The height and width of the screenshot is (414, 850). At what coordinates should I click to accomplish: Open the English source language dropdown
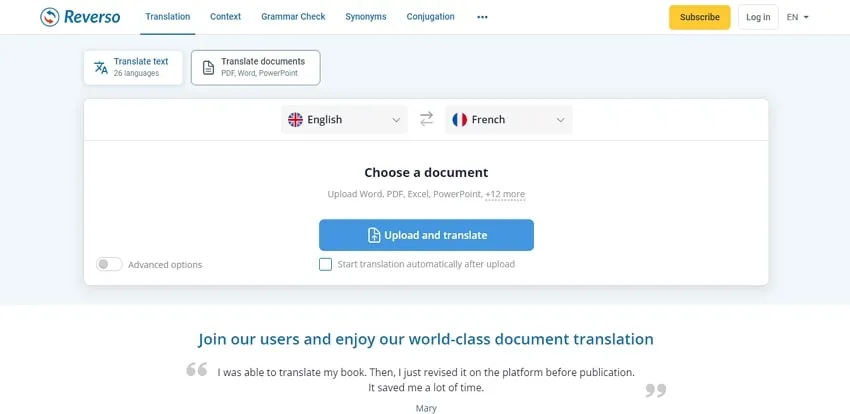click(344, 120)
